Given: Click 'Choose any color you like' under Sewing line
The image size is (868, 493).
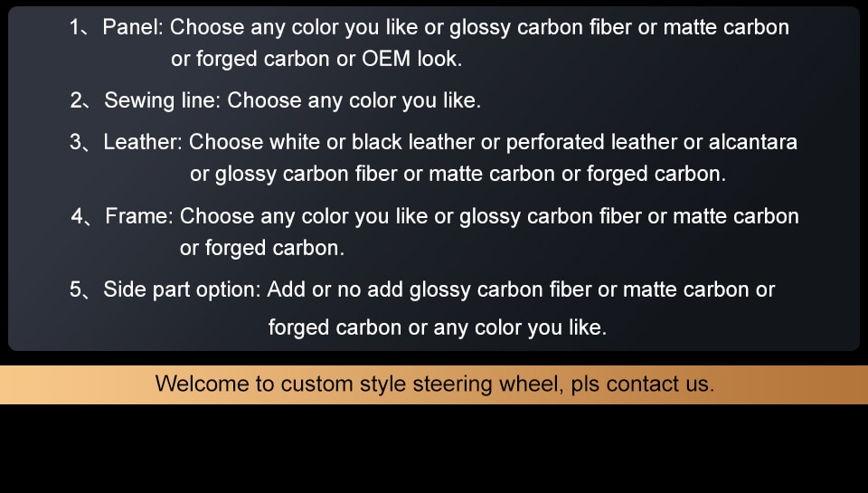Looking at the screenshot, I should pos(354,100).
